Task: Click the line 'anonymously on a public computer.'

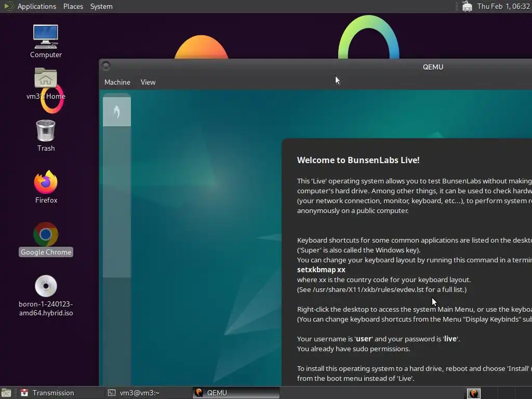Action: (x=353, y=211)
